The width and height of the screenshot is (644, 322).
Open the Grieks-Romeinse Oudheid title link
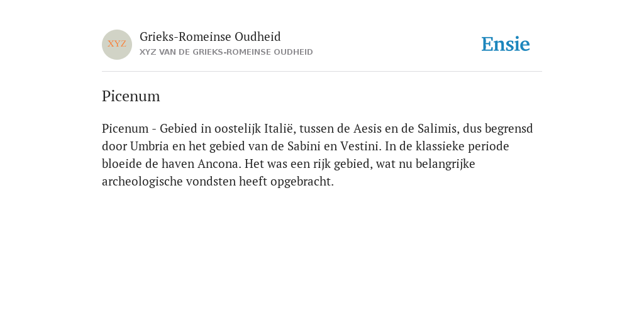coord(210,37)
